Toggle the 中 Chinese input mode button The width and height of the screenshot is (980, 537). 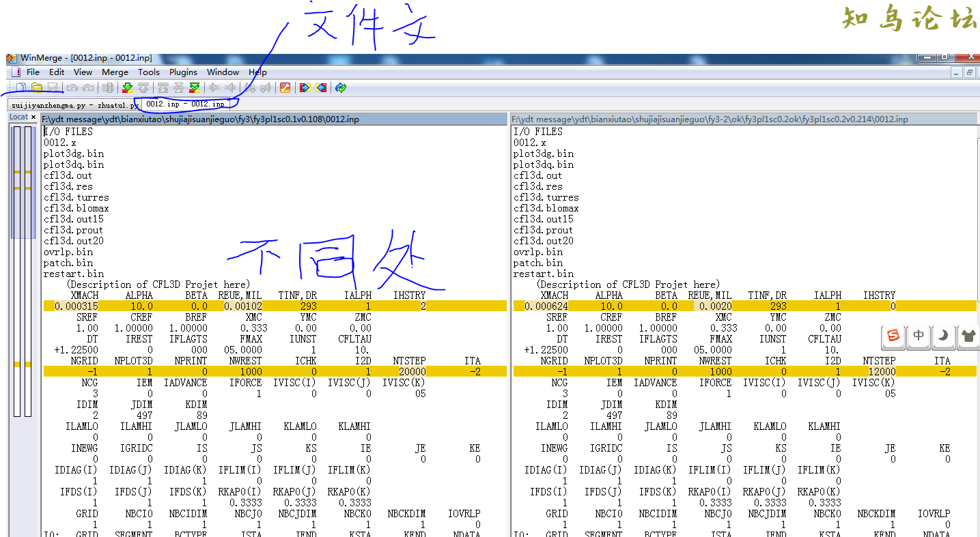(x=919, y=335)
